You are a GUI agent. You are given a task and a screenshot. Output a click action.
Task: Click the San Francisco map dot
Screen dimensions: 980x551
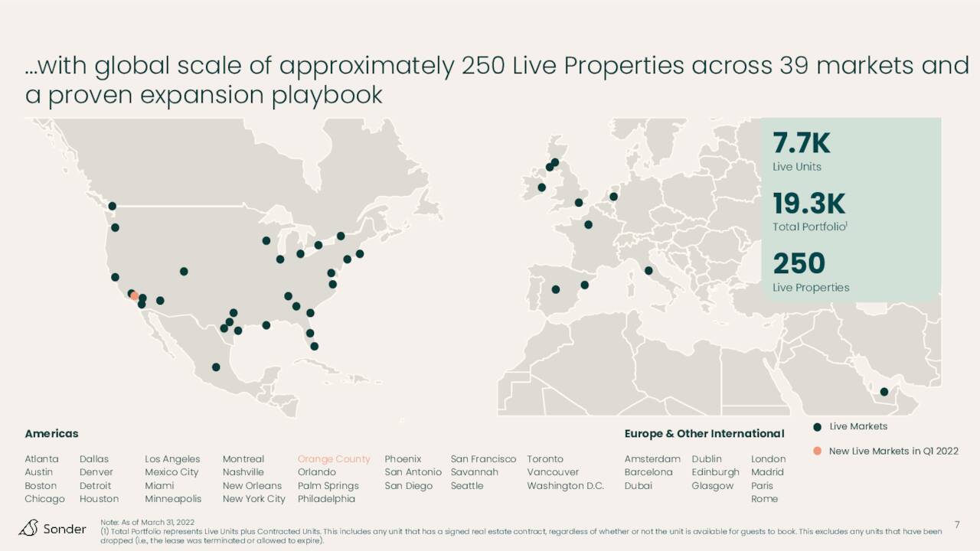pos(115,277)
